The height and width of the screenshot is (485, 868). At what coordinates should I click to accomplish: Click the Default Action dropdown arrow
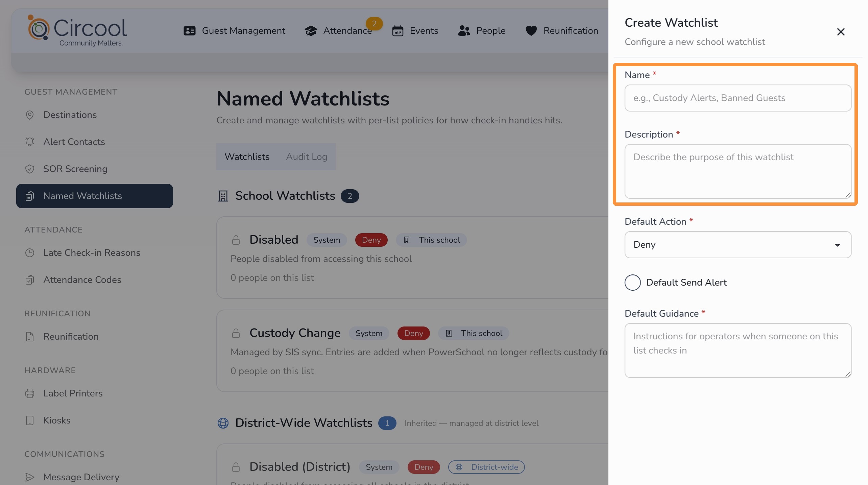pos(837,245)
